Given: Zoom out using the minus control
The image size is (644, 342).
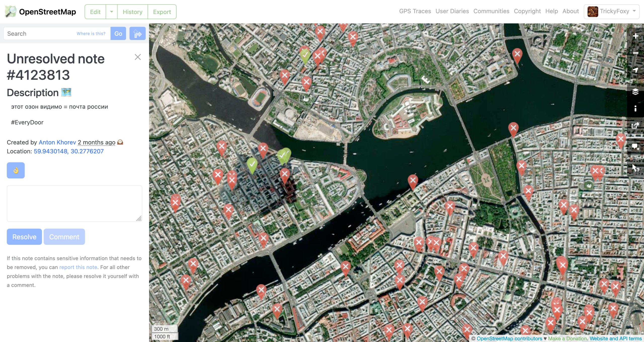Looking at the screenshot, I should 635,53.
